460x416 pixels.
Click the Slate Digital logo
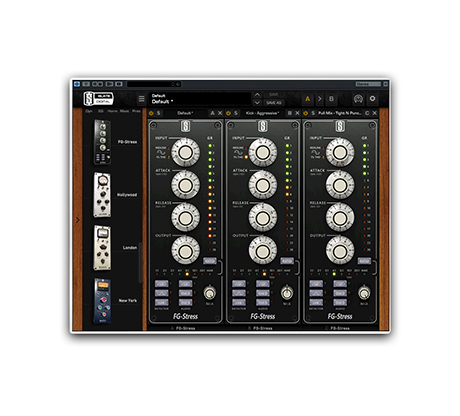click(x=99, y=99)
